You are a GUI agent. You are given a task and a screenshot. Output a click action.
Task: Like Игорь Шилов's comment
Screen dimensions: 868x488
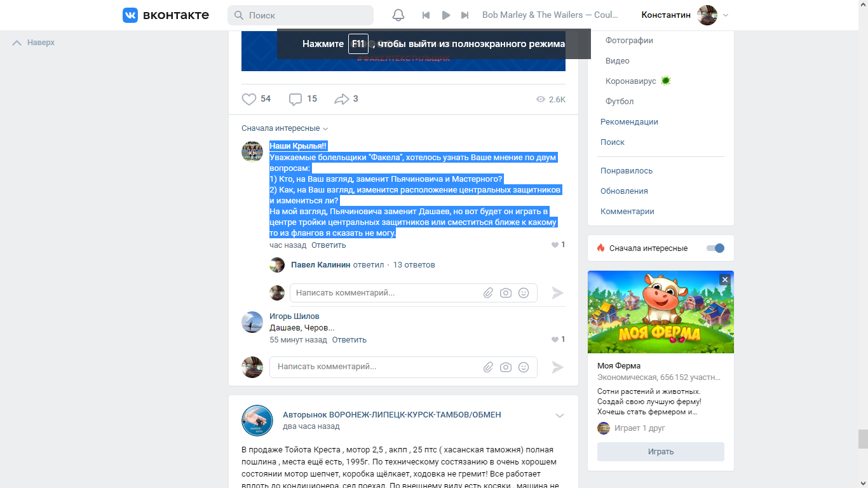pos(555,340)
